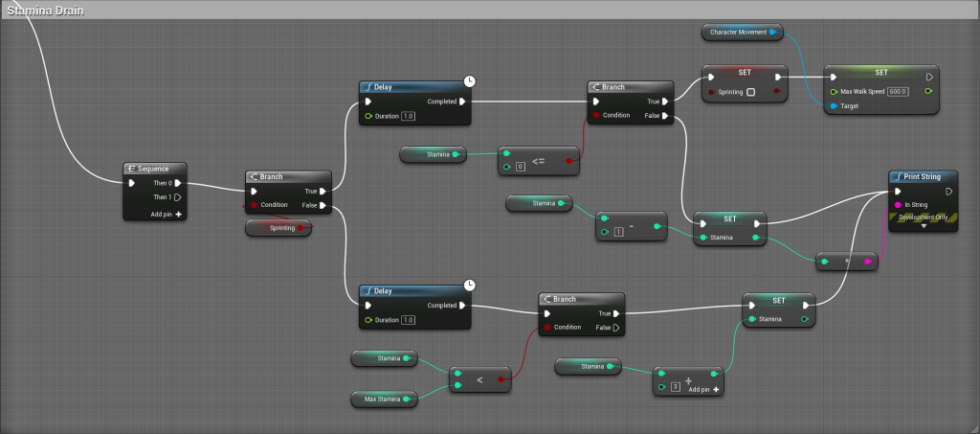The width and height of the screenshot is (980, 434).
Task: Click the function icon on Print String node
Action: coord(898,176)
